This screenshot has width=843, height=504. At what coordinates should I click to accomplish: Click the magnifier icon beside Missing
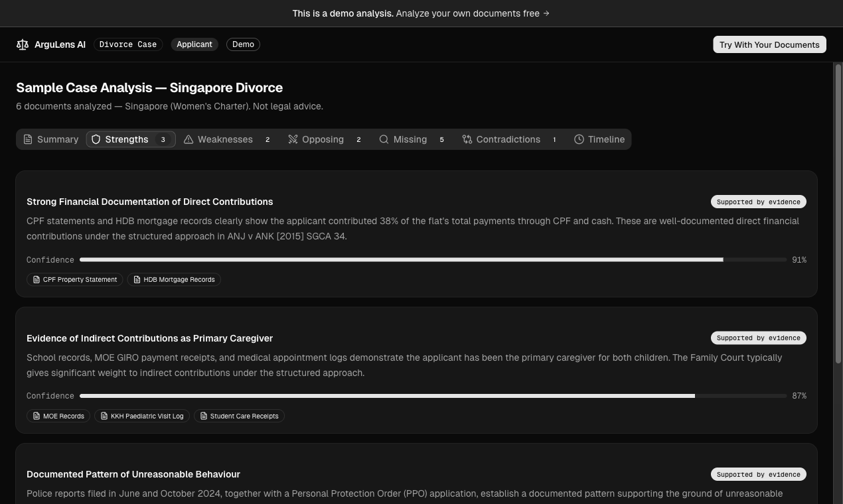[384, 139]
